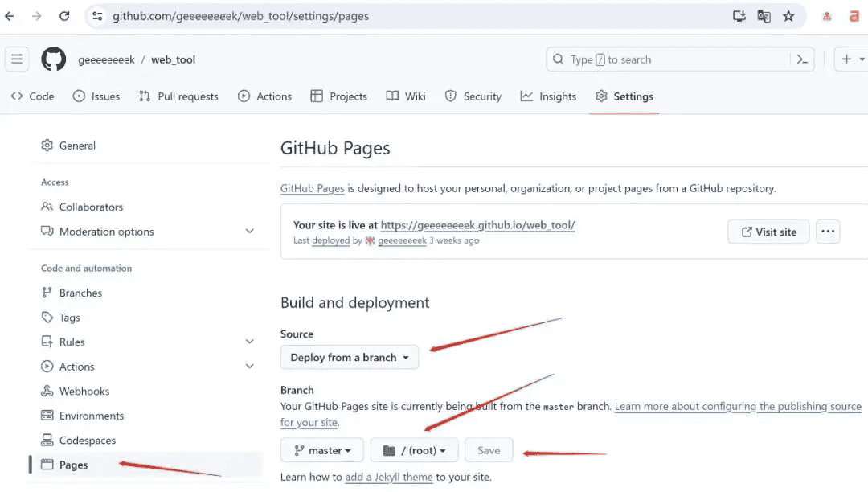The height and width of the screenshot is (492, 868).
Task: Switch to the Insights tab
Action: (548, 96)
